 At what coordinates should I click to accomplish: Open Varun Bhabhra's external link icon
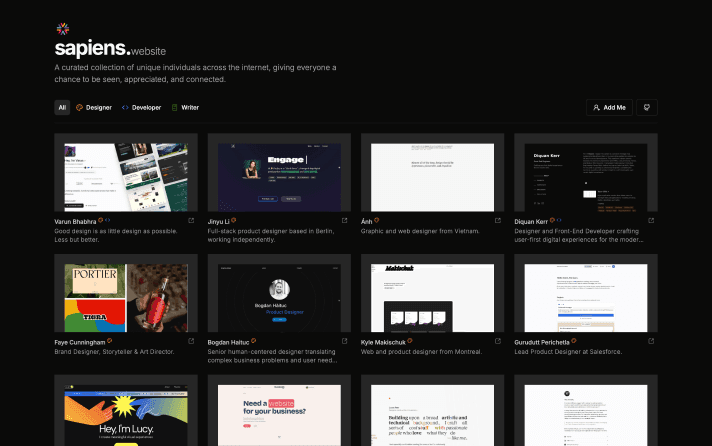coord(191,221)
